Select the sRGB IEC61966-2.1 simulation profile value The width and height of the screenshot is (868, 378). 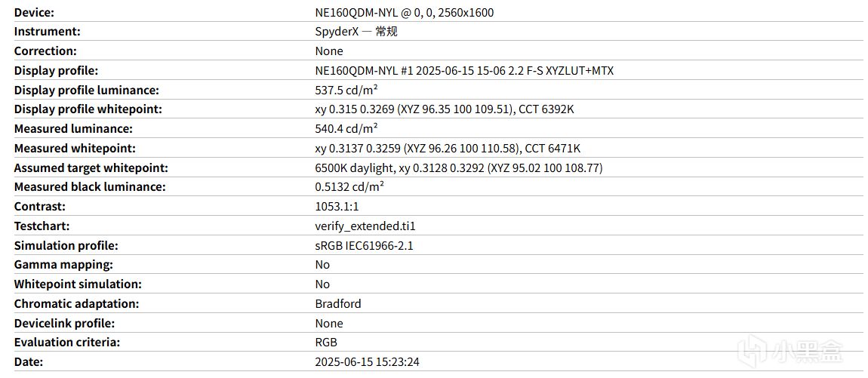[x=364, y=246]
